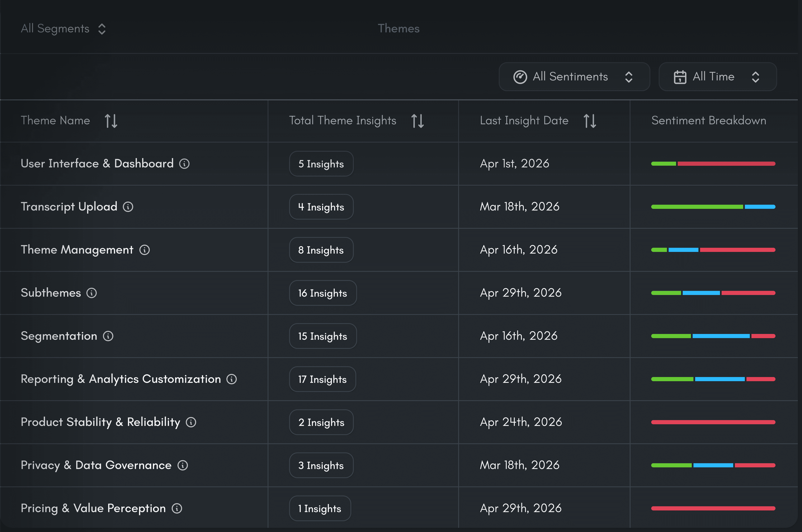Viewport: 802px width, 532px height.
Task: Show info for Pricing & Value Perception
Action: (x=177, y=509)
